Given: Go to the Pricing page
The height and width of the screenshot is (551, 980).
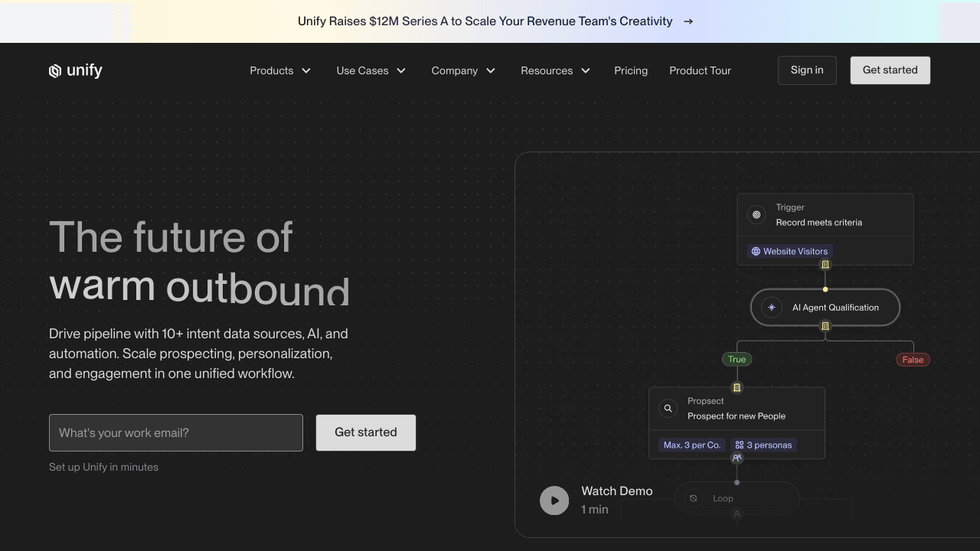Looking at the screenshot, I should (x=631, y=70).
